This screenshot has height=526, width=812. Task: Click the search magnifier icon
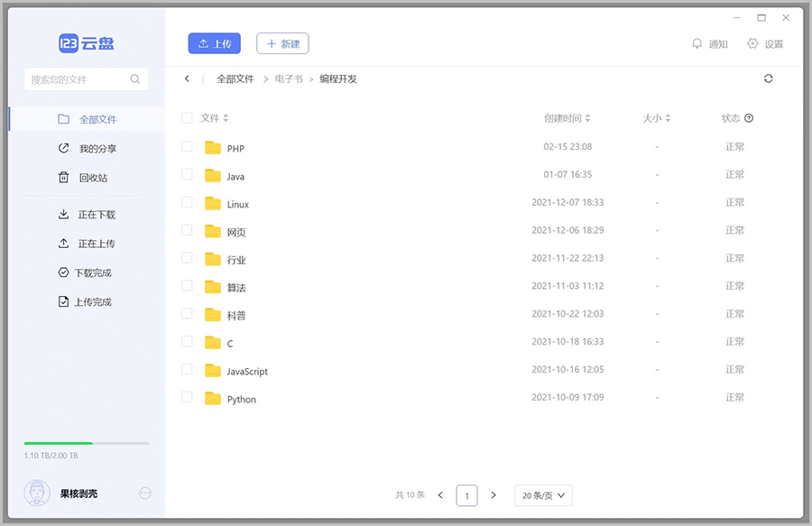click(135, 79)
